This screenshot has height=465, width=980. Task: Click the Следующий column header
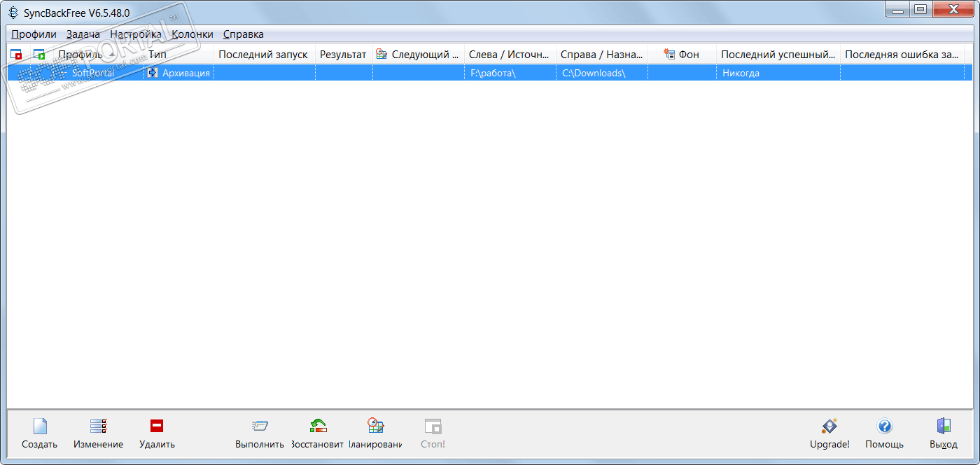pyautogui.click(x=418, y=54)
